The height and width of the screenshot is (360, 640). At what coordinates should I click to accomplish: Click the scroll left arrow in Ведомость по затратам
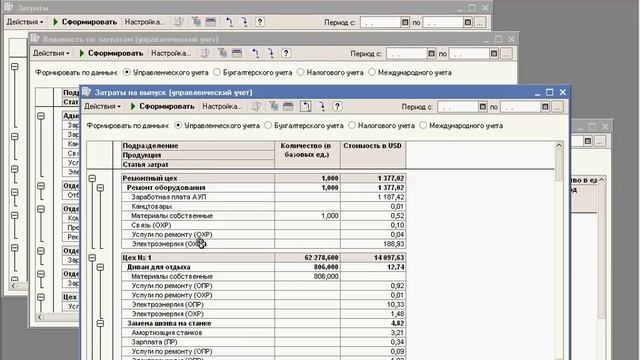39,317
